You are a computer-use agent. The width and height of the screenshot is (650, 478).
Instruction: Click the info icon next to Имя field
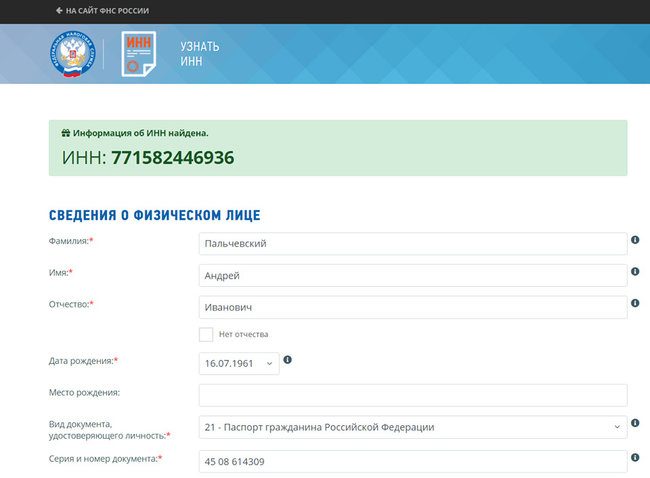click(635, 272)
